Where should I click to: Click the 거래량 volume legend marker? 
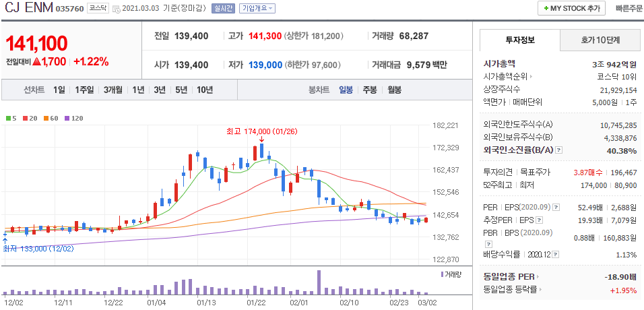coord(442,274)
